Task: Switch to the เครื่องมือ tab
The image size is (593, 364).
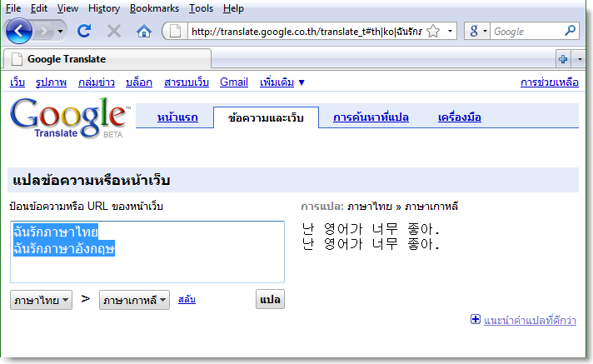Action: (x=460, y=117)
